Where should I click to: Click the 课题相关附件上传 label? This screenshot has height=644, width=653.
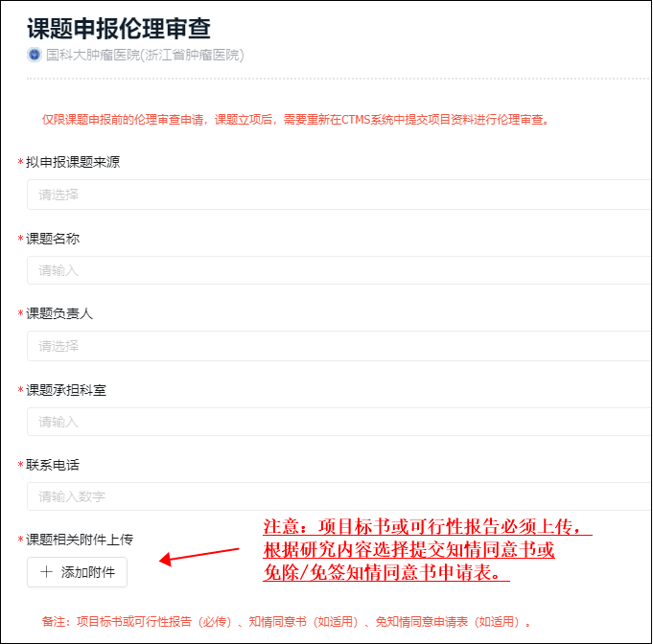point(80,540)
